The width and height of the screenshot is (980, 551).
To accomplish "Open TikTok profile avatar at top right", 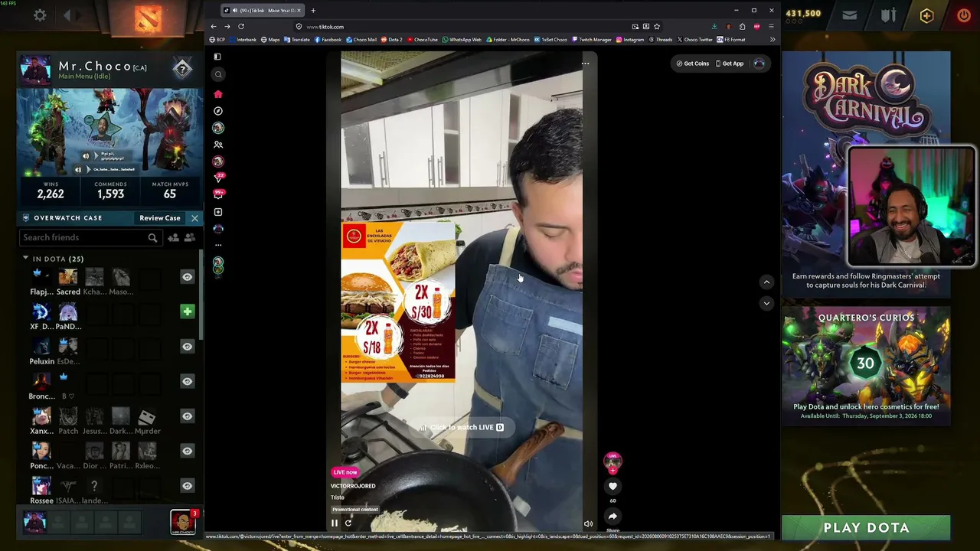I will pyautogui.click(x=759, y=64).
